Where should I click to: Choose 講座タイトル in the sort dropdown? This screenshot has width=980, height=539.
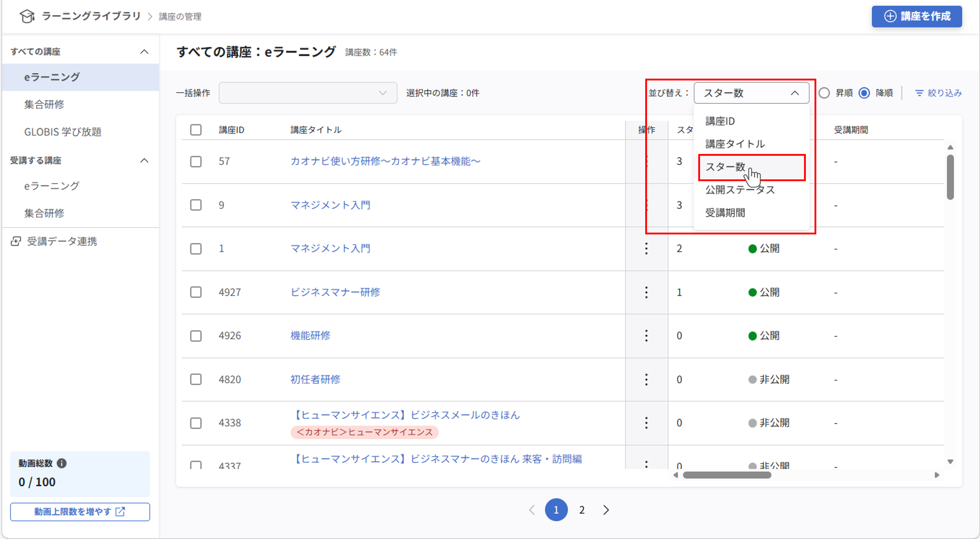[751, 144]
